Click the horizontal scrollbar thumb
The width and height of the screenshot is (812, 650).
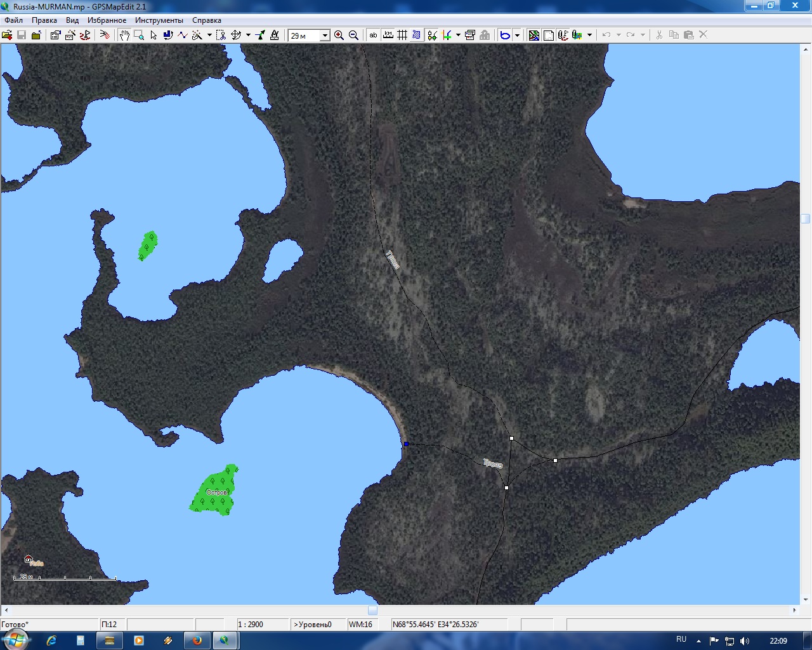tap(372, 610)
